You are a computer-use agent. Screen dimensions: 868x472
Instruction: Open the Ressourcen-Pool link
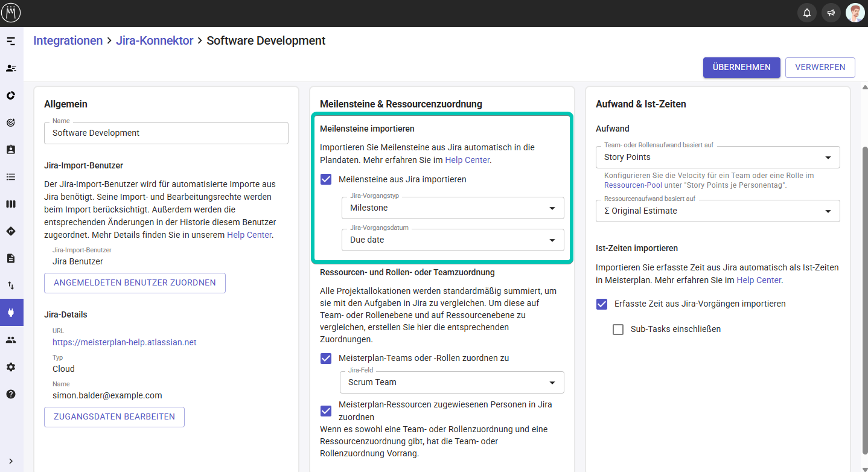click(633, 185)
